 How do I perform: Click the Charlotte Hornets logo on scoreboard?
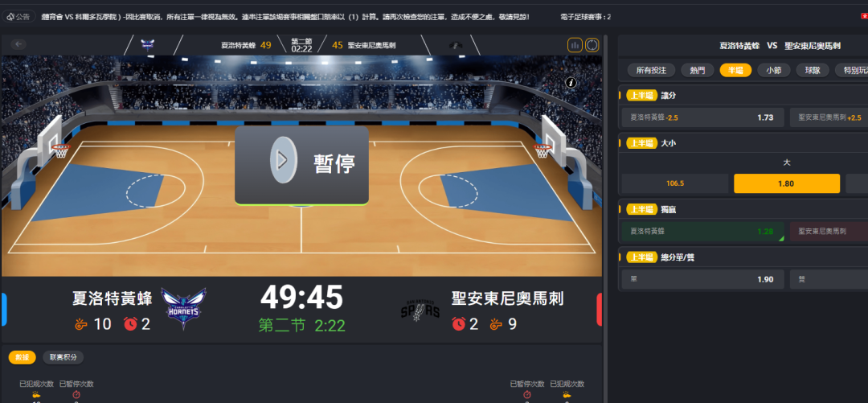point(184,308)
